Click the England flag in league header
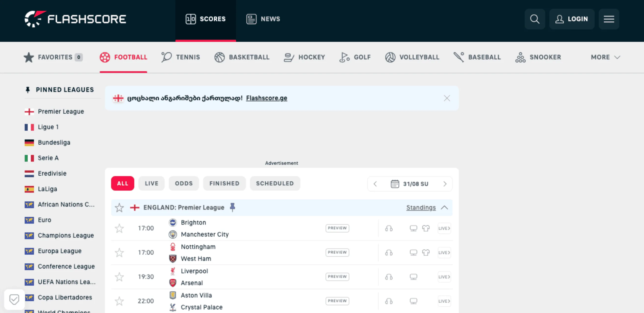 [135, 208]
